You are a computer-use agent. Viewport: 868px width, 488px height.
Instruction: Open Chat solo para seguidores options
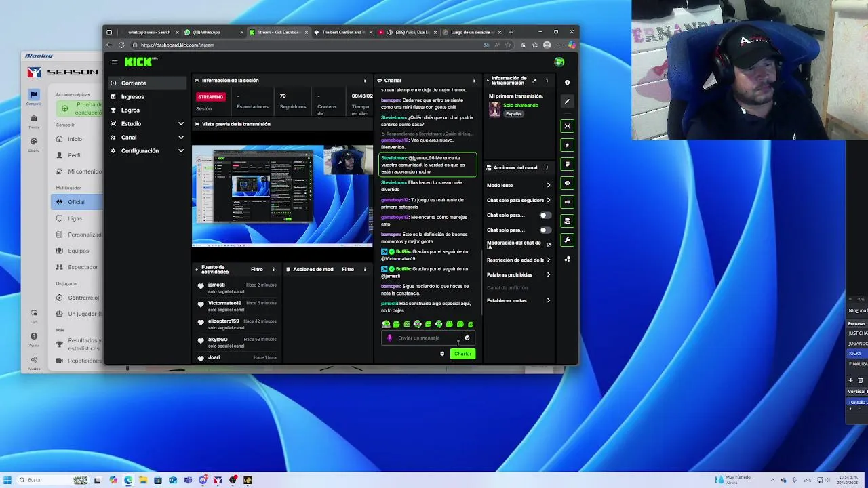tap(519, 201)
